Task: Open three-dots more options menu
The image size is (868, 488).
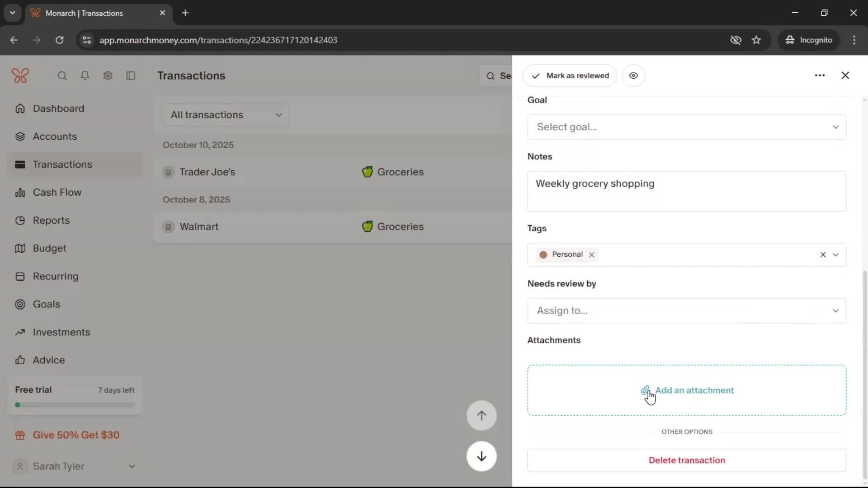Action: coord(820,75)
